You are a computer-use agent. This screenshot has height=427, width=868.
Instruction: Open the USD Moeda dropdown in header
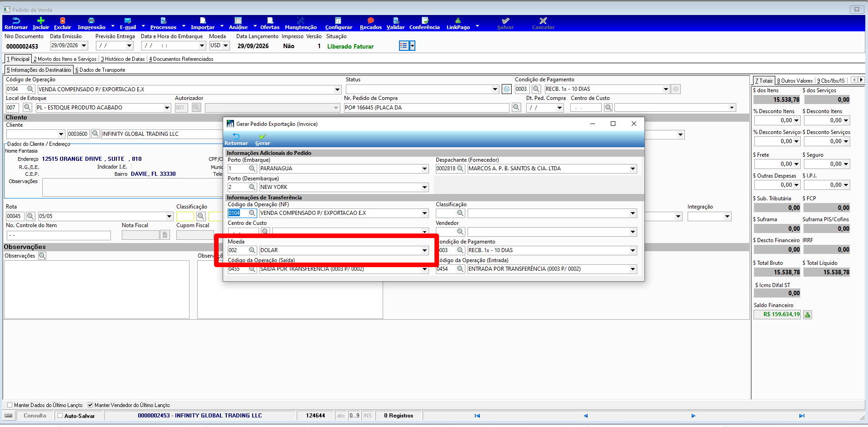coord(225,45)
